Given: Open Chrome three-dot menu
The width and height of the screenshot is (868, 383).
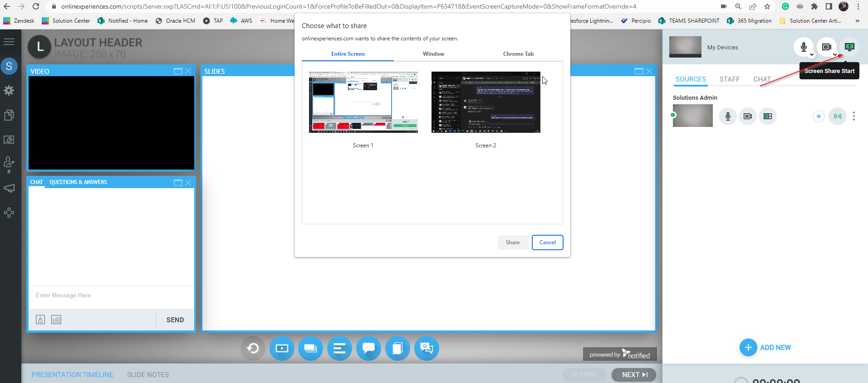Looking at the screenshot, I should [x=858, y=6].
